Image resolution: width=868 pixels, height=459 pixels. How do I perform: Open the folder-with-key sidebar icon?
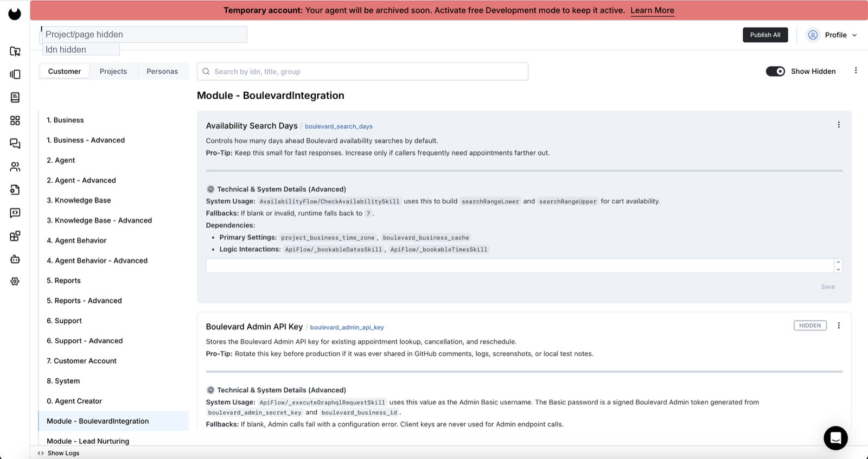[x=15, y=52]
